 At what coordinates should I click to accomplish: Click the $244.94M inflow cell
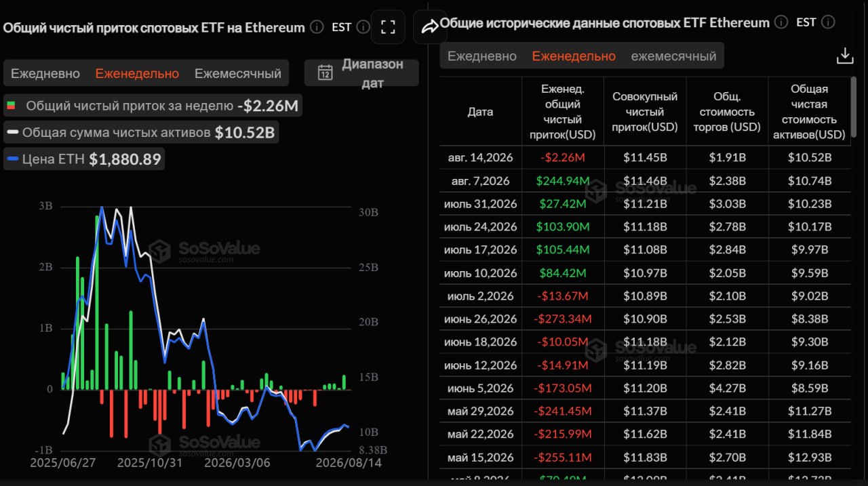tap(563, 181)
